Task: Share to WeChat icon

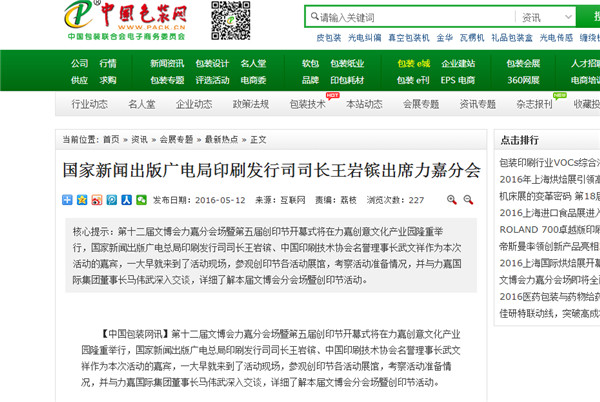Action: tap(142, 200)
